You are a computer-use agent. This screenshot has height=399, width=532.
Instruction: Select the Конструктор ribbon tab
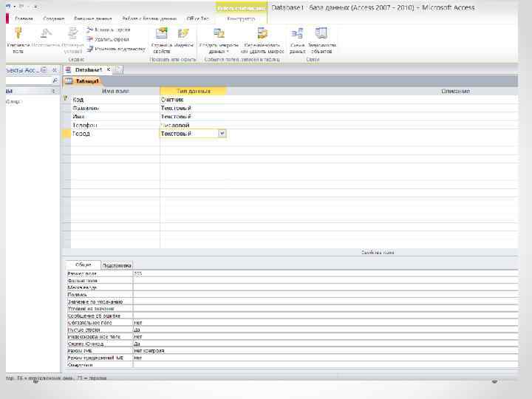tap(241, 18)
